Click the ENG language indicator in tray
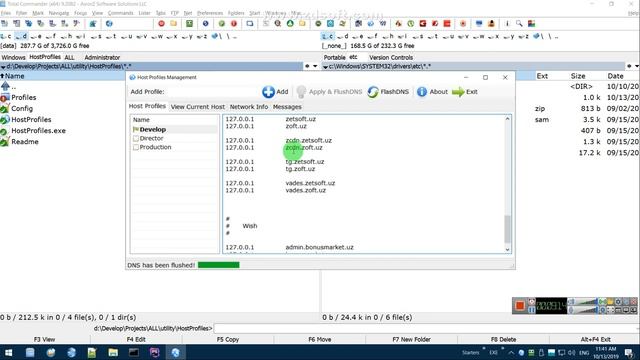 click(584, 353)
